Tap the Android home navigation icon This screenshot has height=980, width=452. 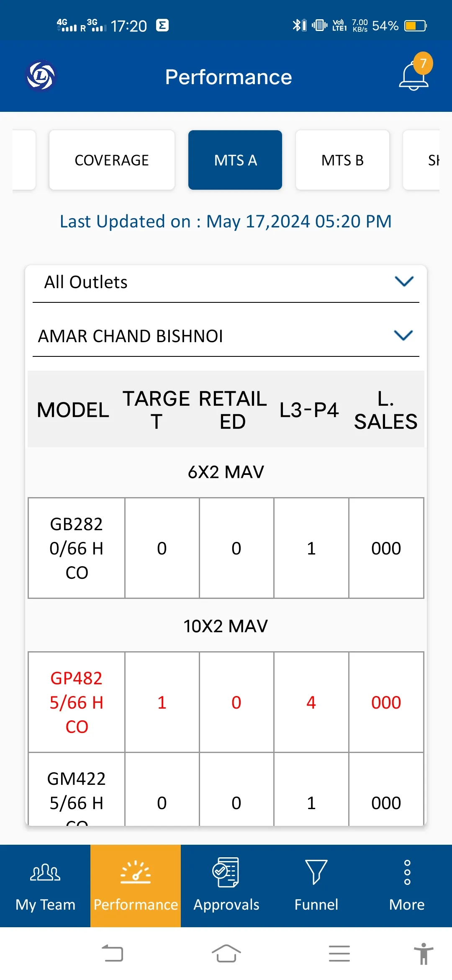[x=226, y=954]
